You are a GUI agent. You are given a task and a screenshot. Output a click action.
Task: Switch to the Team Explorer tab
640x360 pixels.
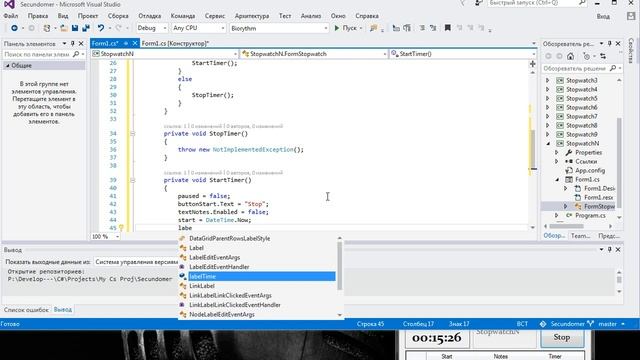tap(580, 236)
